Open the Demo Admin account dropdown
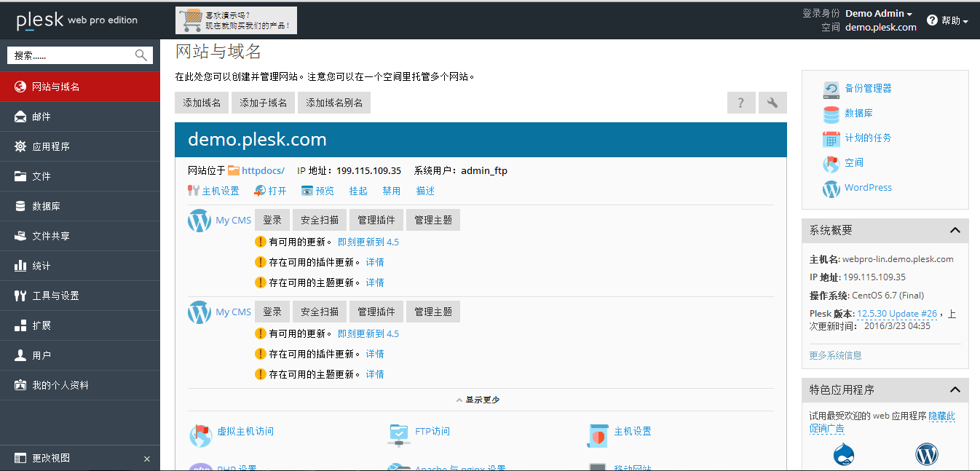Screen dimensions: 980x471 point(879,13)
